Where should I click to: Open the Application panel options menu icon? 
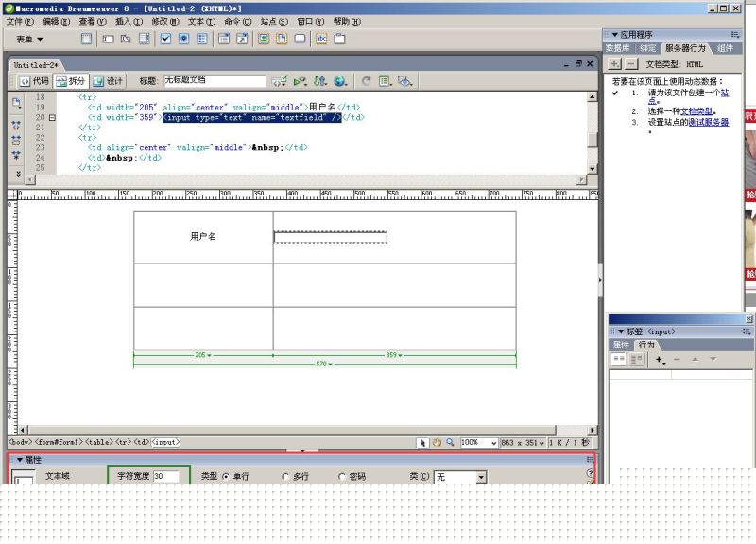click(x=735, y=35)
